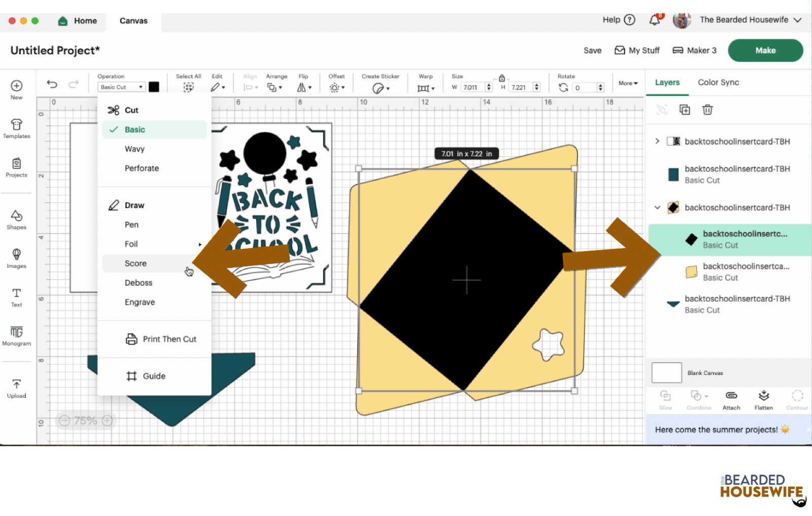This screenshot has height=516, width=812.
Task: Open the Operation dropdown showing Basic Cut
Action: pyautogui.click(x=121, y=87)
